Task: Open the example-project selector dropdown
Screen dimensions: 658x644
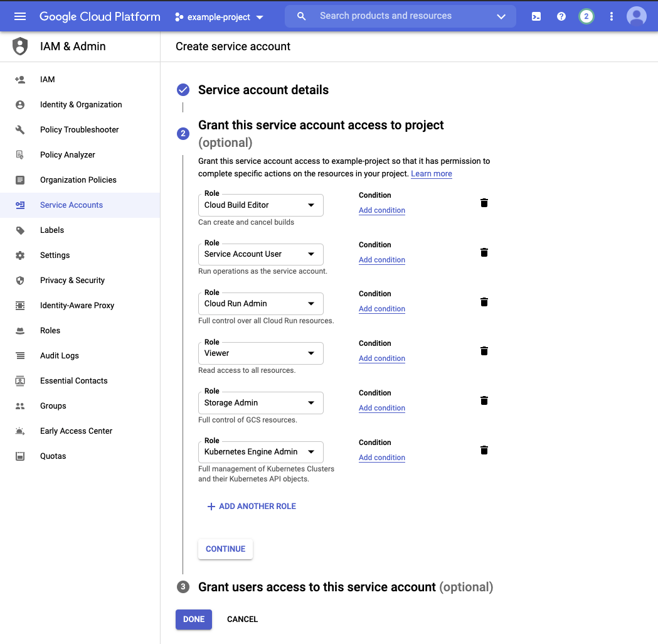Action: coord(219,17)
